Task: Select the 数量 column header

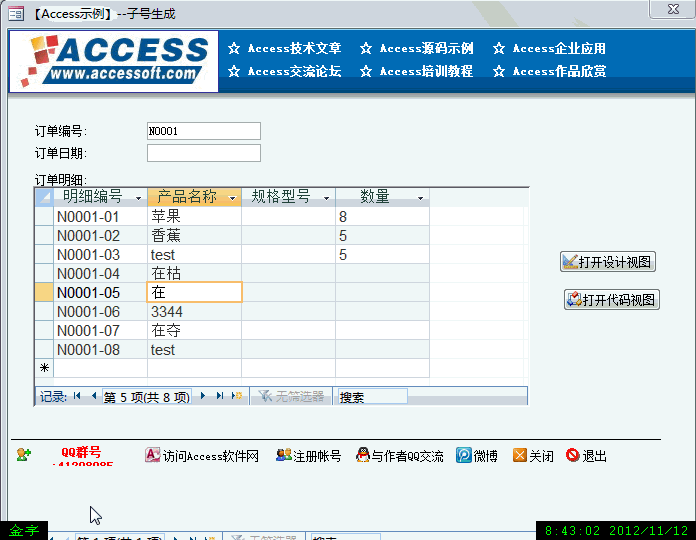Action: (x=383, y=197)
